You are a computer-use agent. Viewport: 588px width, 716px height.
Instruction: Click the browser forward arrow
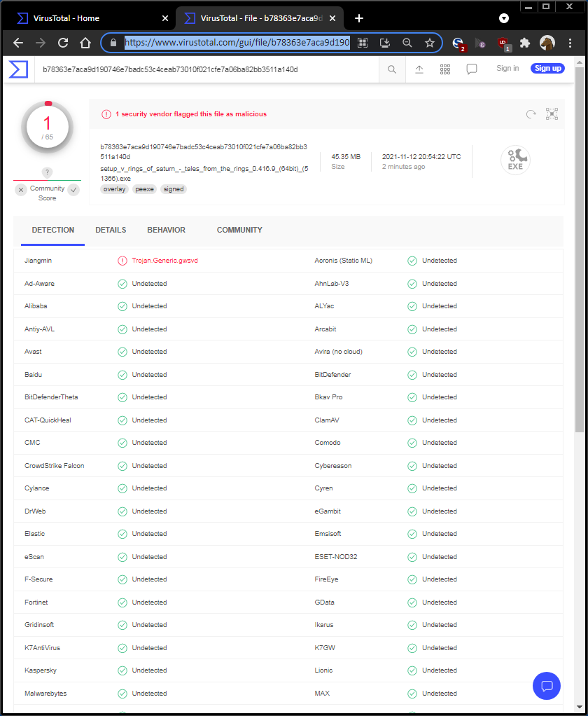point(41,43)
